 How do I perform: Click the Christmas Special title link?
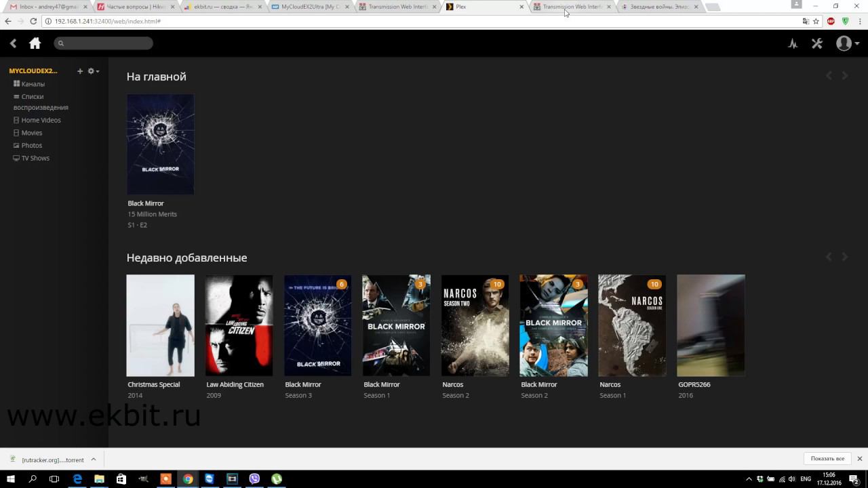(x=154, y=384)
